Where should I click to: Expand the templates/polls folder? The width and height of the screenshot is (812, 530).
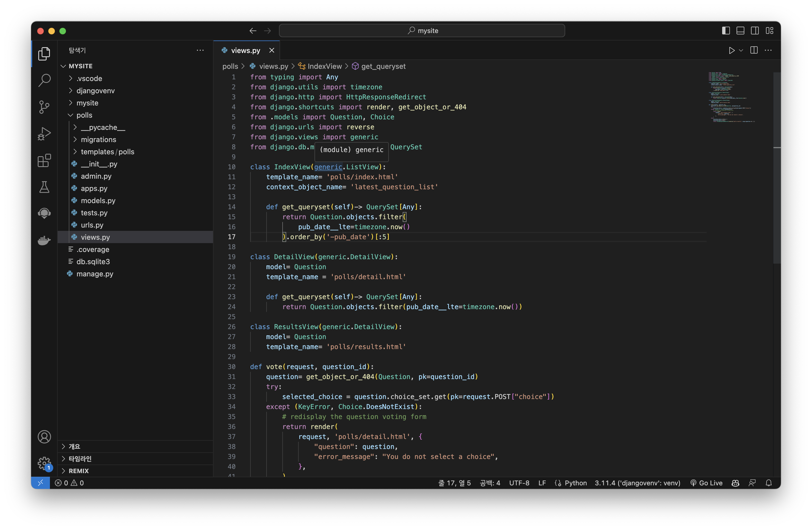coord(135,152)
